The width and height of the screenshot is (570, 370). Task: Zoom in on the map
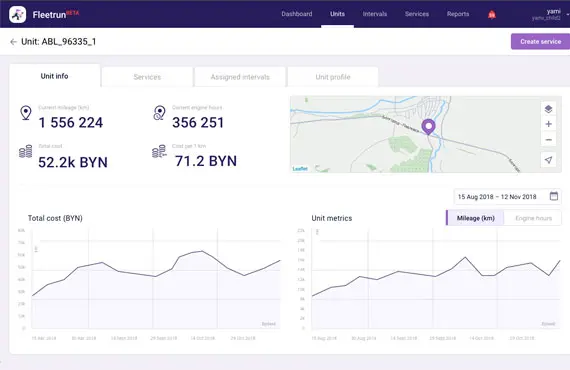pyautogui.click(x=548, y=124)
